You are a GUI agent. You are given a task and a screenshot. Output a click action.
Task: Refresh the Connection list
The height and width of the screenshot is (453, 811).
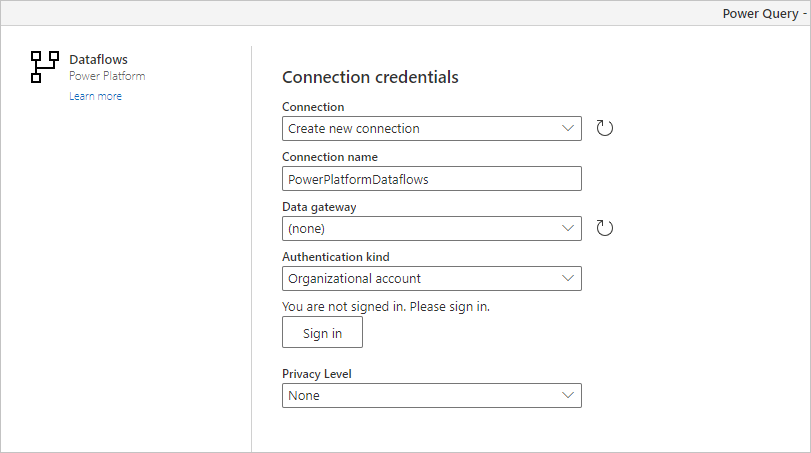point(604,128)
